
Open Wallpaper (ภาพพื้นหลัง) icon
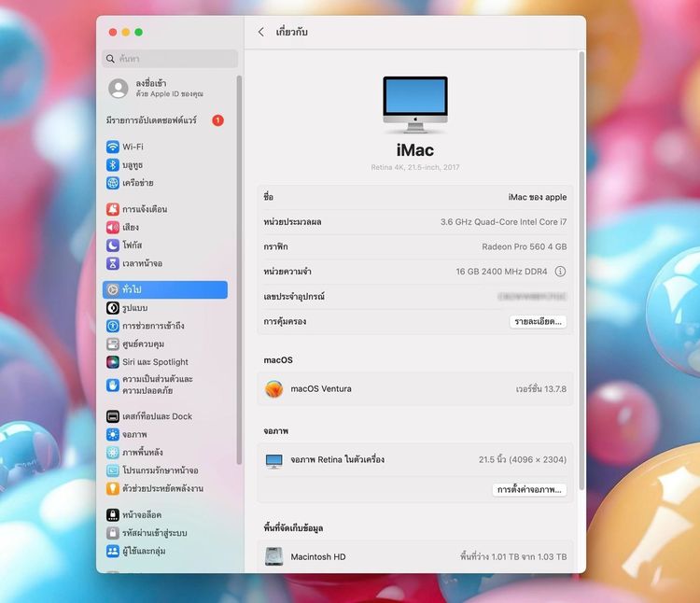click(x=113, y=452)
